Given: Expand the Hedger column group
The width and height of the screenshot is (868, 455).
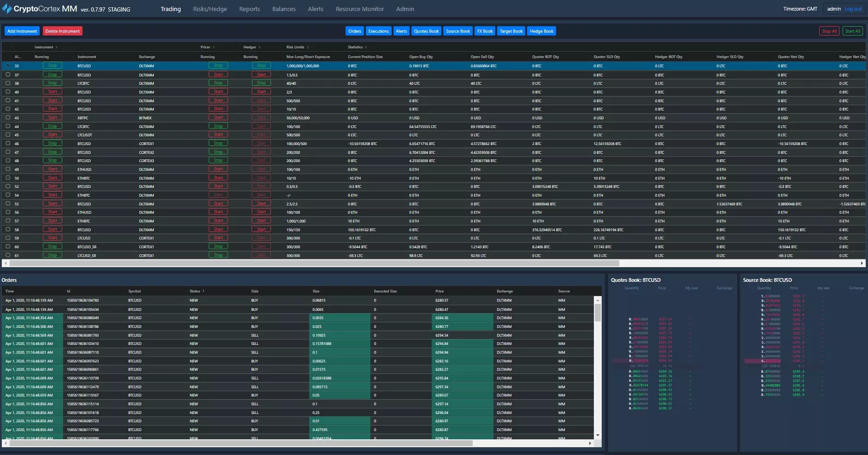Looking at the screenshot, I should 259,47.
